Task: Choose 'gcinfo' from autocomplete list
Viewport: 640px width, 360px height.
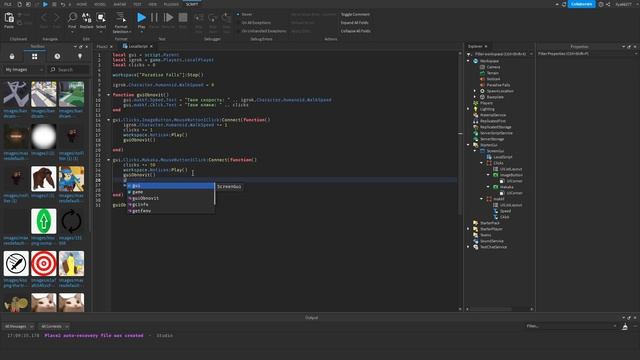Action: [x=171, y=204]
